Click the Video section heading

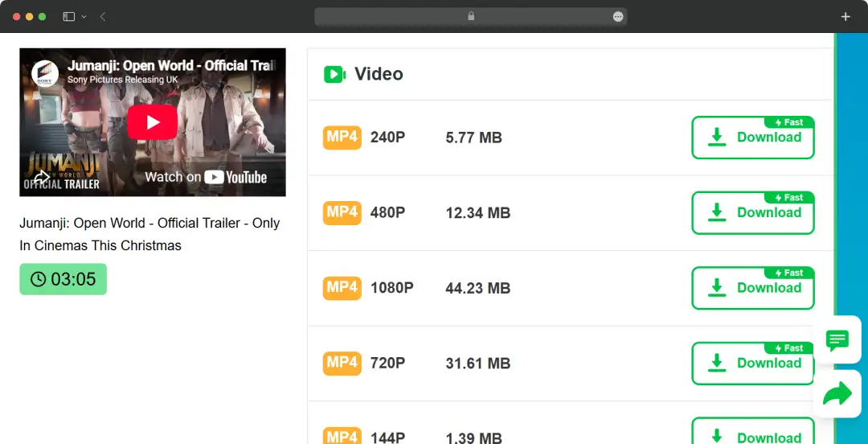(x=379, y=74)
